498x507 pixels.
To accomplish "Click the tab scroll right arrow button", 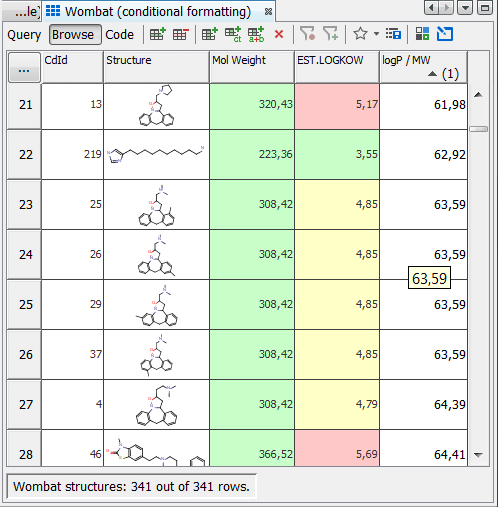I will coord(446,7).
